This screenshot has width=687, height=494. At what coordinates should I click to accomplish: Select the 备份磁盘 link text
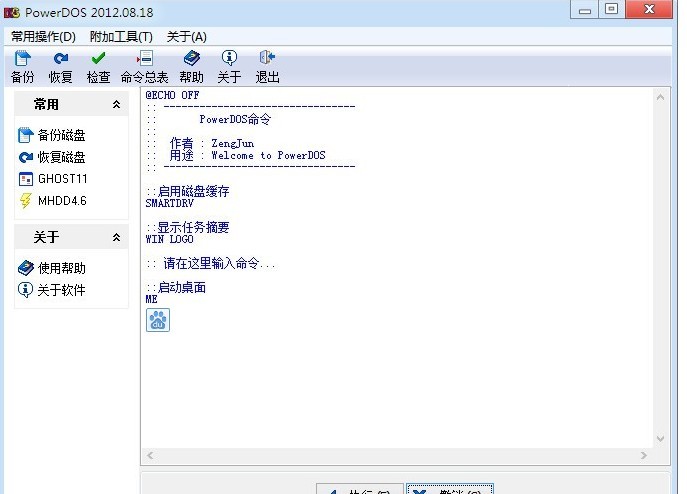61,135
